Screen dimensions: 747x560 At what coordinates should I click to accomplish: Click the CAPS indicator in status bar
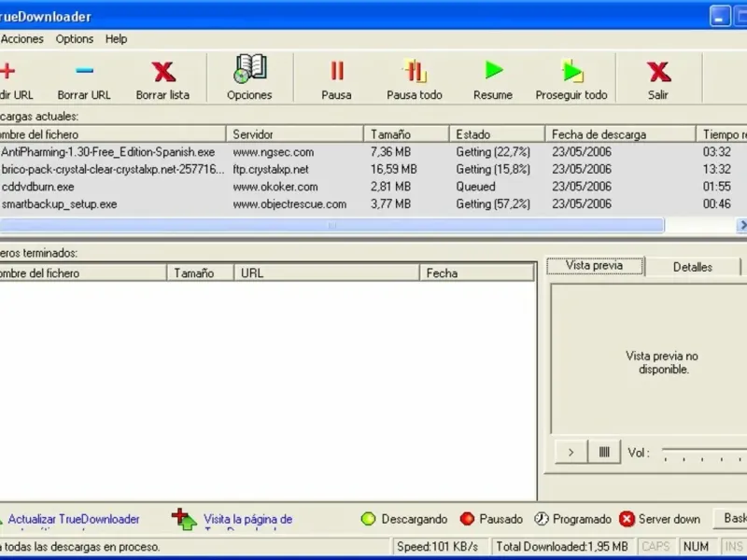(x=656, y=547)
